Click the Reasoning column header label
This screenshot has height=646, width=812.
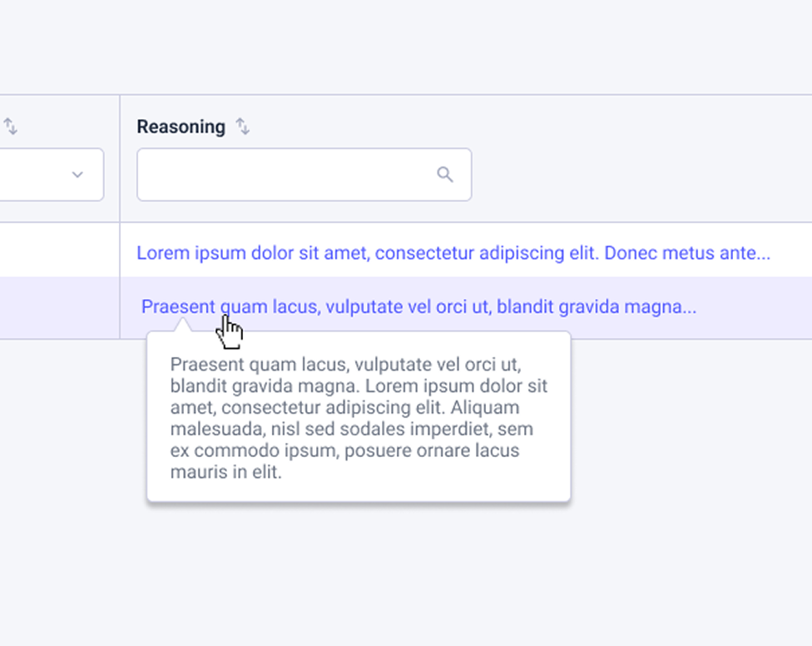pyautogui.click(x=181, y=127)
